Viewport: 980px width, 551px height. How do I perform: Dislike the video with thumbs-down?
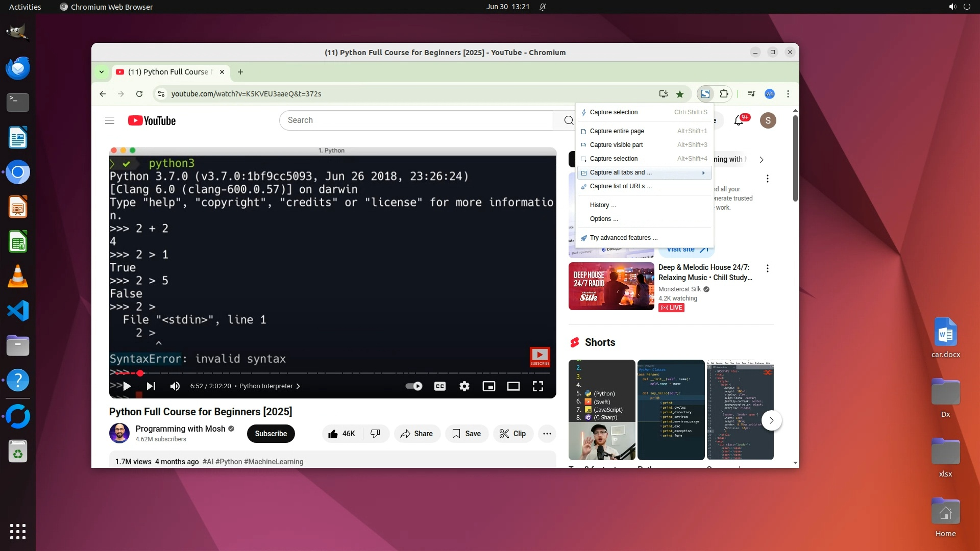[375, 434]
